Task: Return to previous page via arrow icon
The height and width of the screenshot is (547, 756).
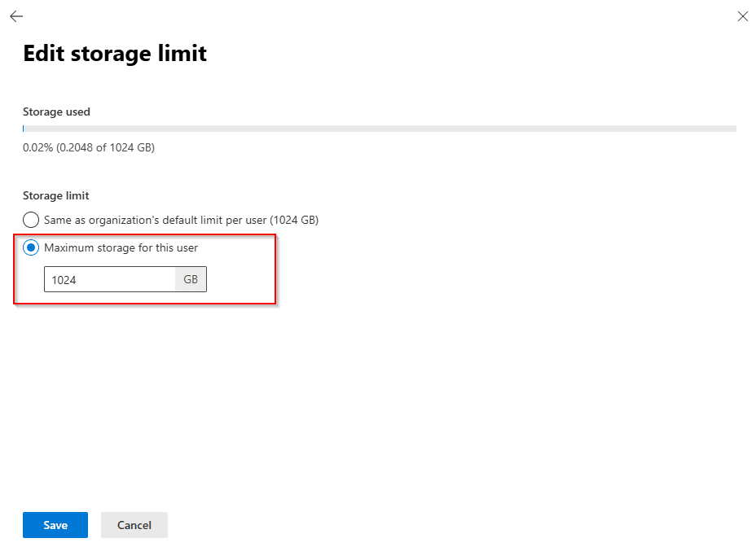Action: coord(15,16)
